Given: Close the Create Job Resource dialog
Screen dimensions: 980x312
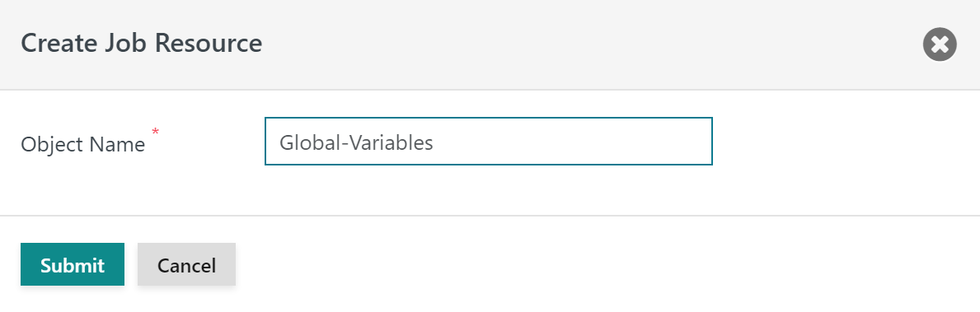Looking at the screenshot, I should click(x=940, y=44).
